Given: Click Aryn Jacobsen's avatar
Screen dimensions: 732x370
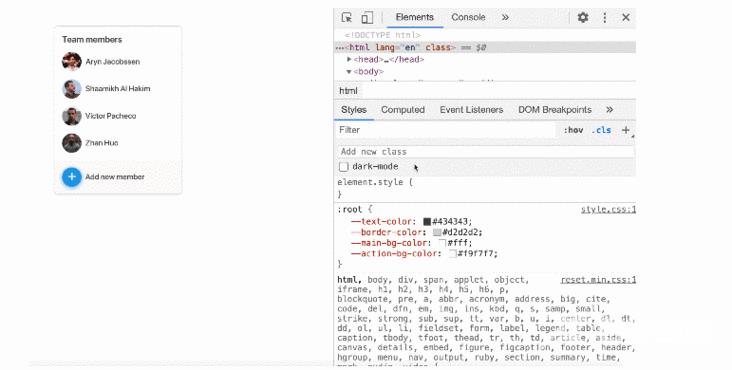Looking at the screenshot, I should click(72, 62).
